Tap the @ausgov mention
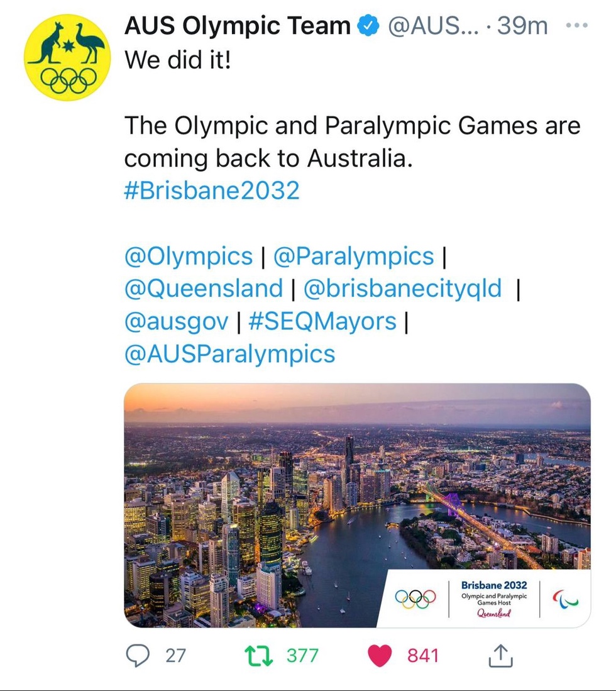This screenshot has width=616, height=691. point(177,321)
